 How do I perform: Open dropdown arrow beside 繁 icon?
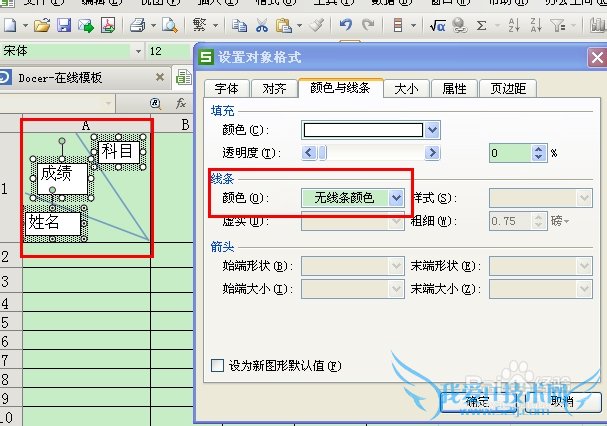(x=216, y=26)
